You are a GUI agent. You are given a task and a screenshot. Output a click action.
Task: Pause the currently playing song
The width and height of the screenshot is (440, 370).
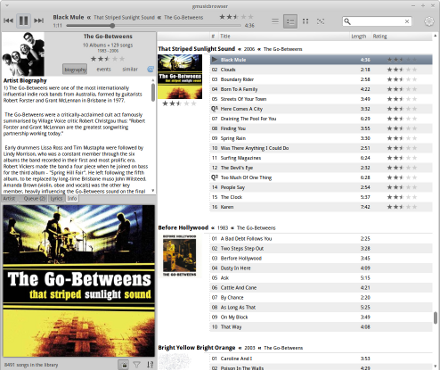(x=23, y=21)
